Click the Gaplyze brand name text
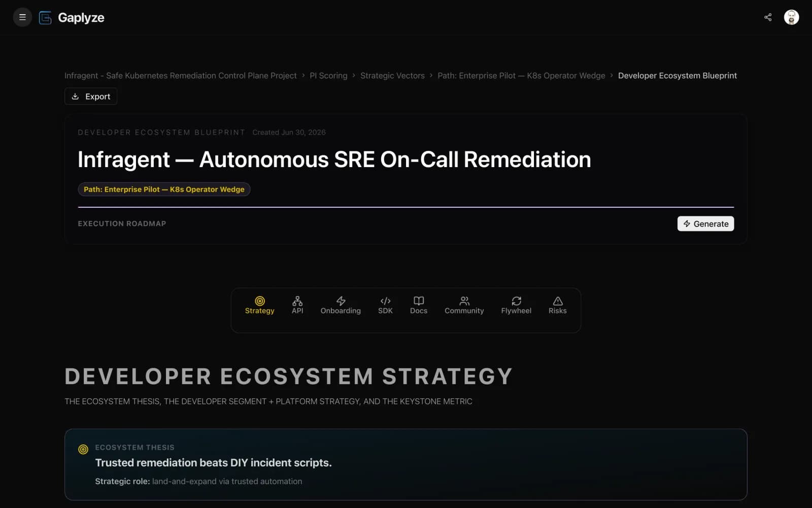 (81, 18)
